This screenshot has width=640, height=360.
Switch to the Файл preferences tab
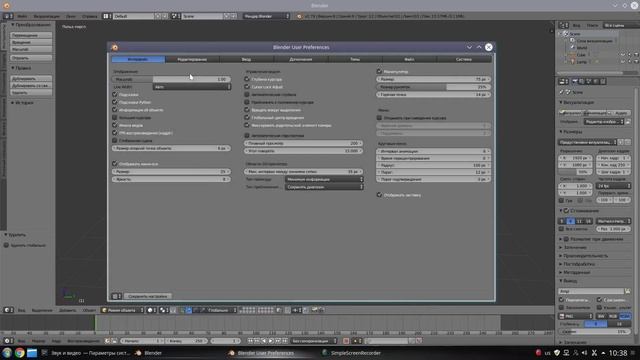coord(409,59)
